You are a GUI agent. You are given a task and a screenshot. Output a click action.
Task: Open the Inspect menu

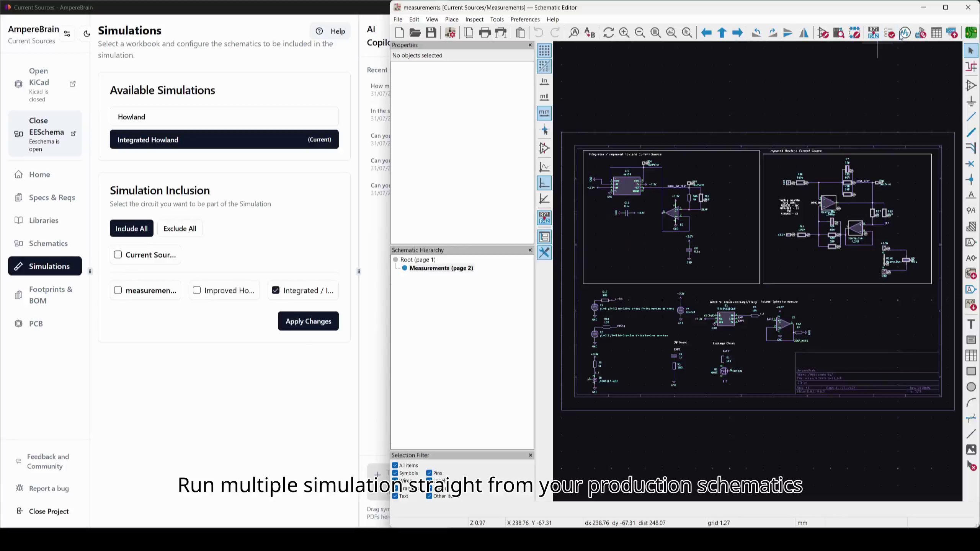[474, 19]
